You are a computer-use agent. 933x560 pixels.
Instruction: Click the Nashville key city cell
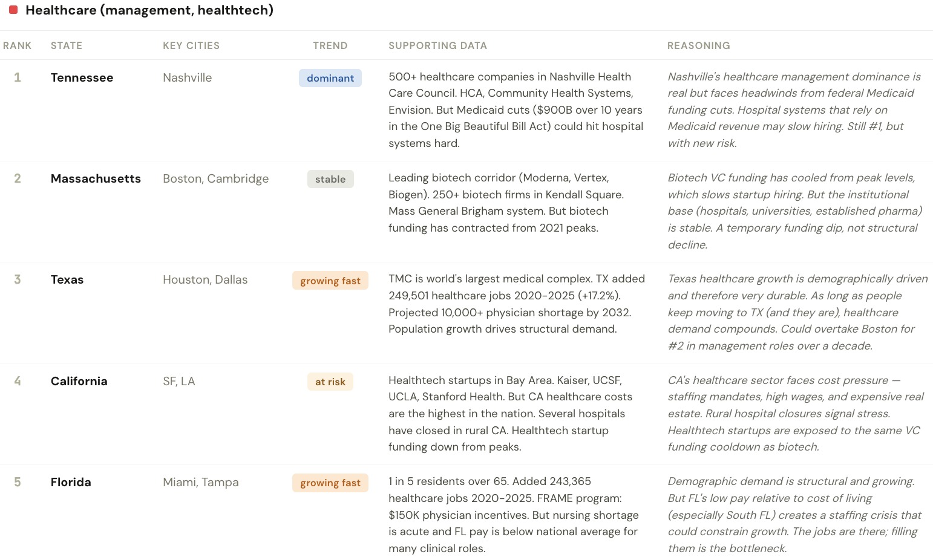pyautogui.click(x=187, y=77)
